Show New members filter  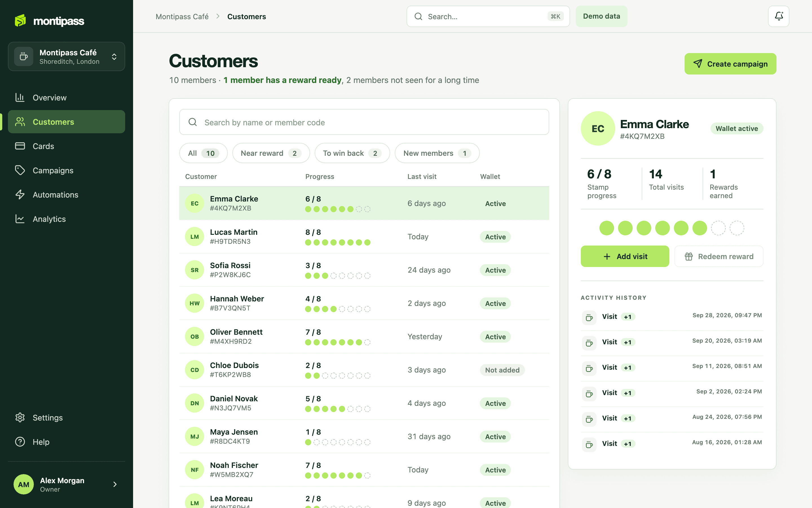click(x=437, y=153)
